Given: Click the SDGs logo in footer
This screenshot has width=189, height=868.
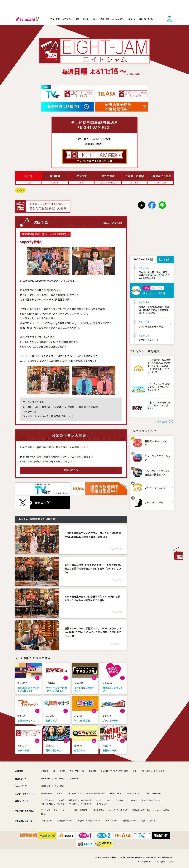Looking at the screenshot, I should point(85,844).
